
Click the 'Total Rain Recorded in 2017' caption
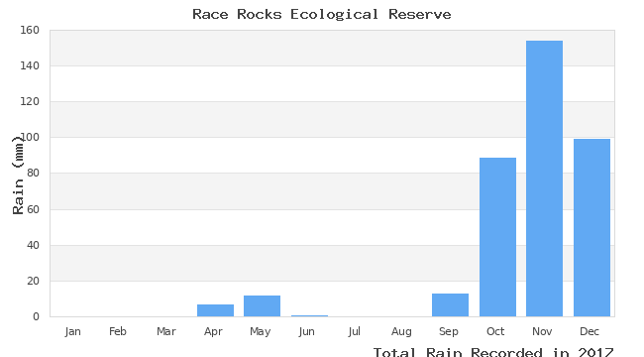click(492, 352)
